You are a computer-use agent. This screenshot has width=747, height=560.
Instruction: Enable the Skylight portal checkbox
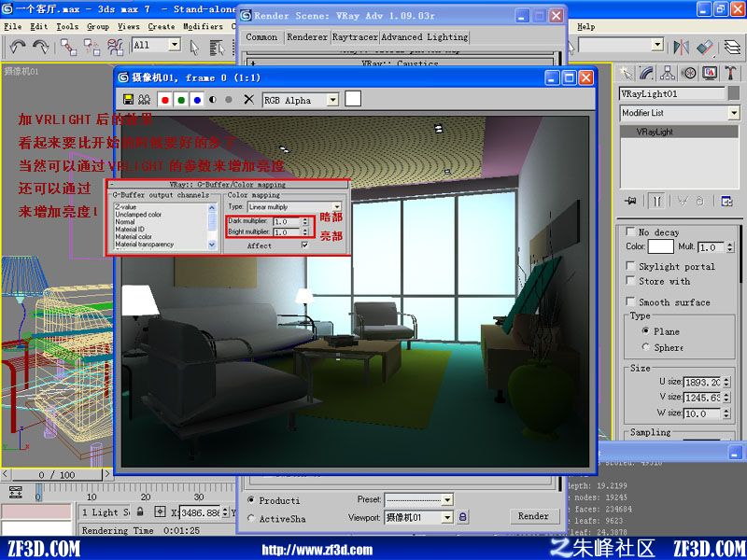coord(629,266)
